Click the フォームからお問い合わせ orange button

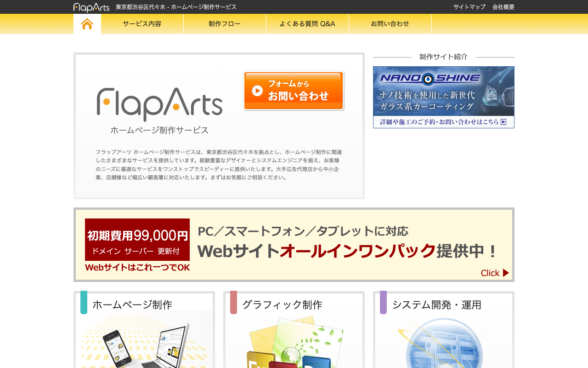(x=294, y=91)
